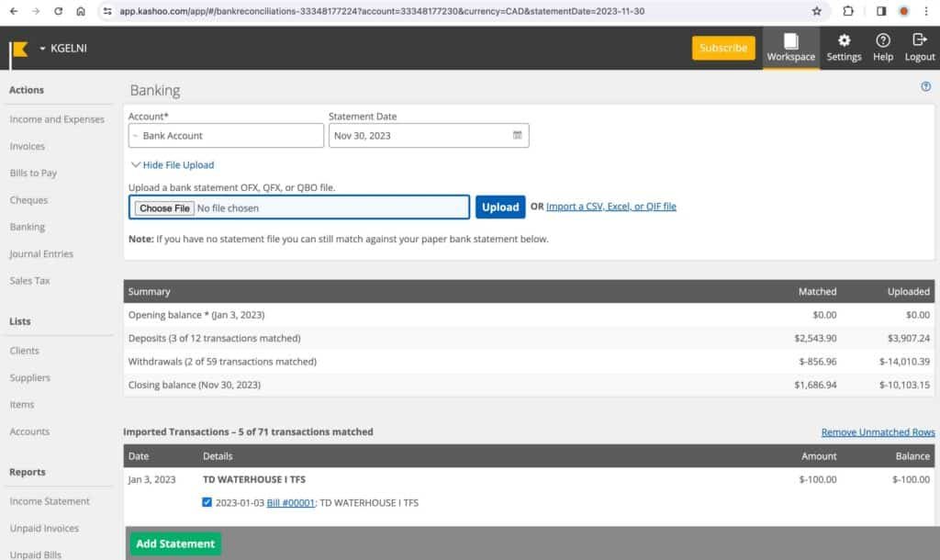Click the circular help icon beside Banking
The image size is (940, 560).
coord(926,87)
